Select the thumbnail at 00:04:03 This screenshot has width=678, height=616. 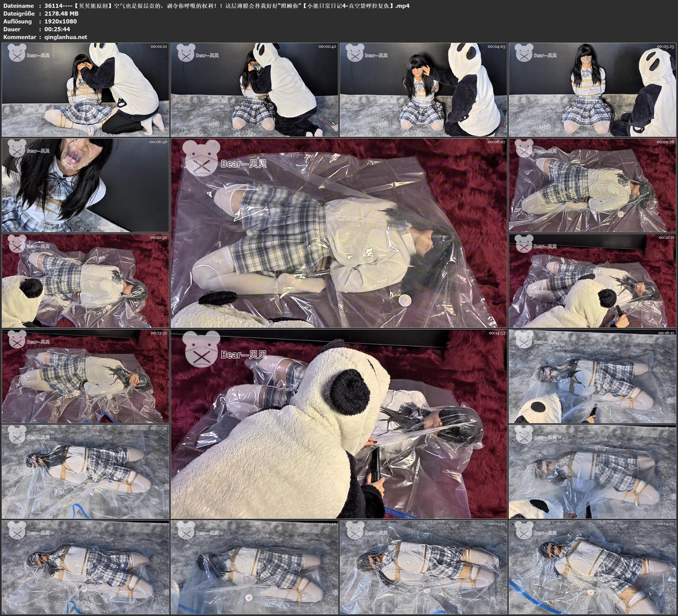pos(424,90)
